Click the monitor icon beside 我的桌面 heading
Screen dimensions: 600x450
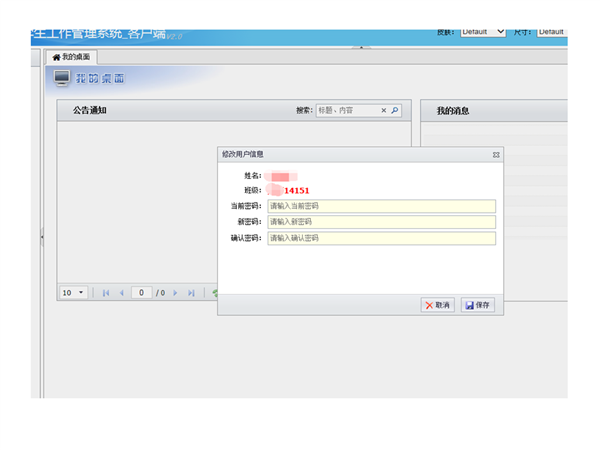tap(62, 78)
